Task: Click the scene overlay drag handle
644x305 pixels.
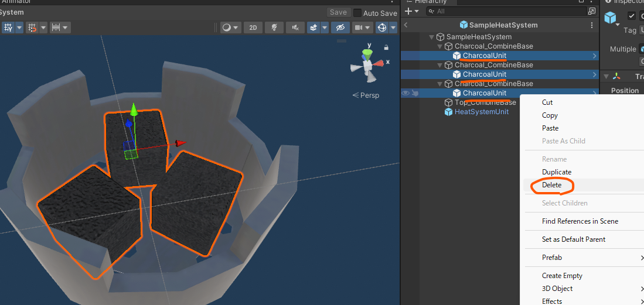Action: click(x=341, y=40)
